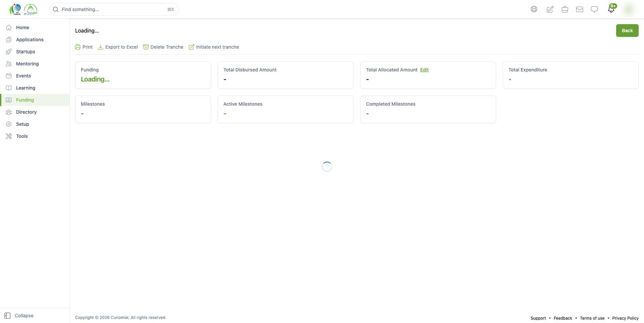Click the Initiate next tranche icon

[191, 47]
